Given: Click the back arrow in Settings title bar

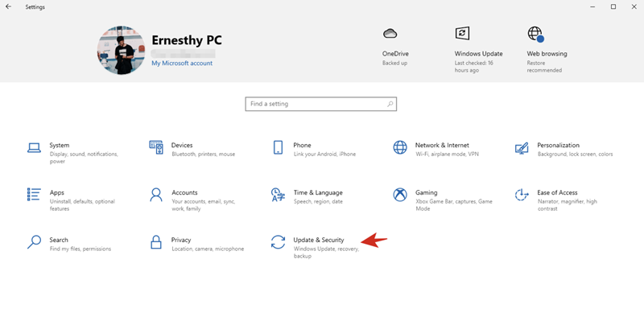Looking at the screenshot, I should coord(8,6).
